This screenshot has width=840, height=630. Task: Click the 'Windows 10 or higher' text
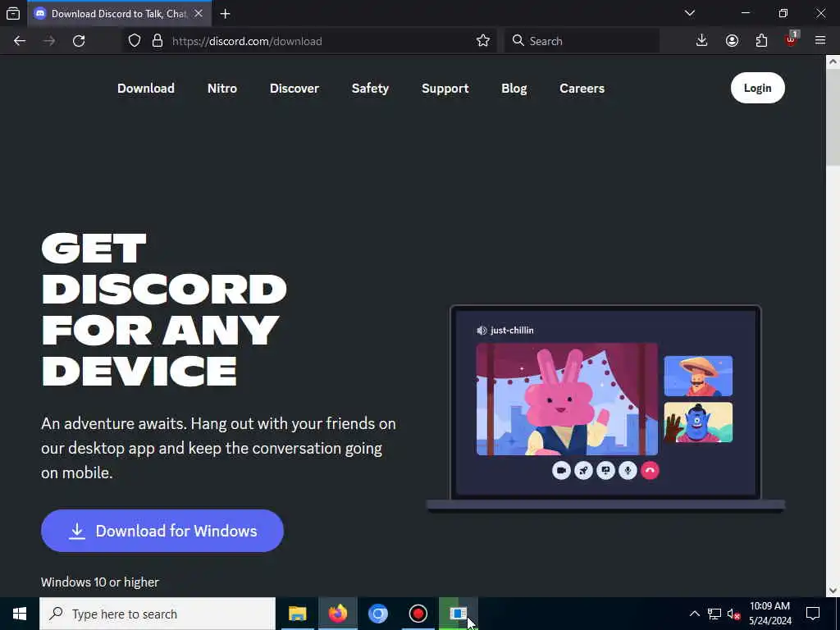100,582
